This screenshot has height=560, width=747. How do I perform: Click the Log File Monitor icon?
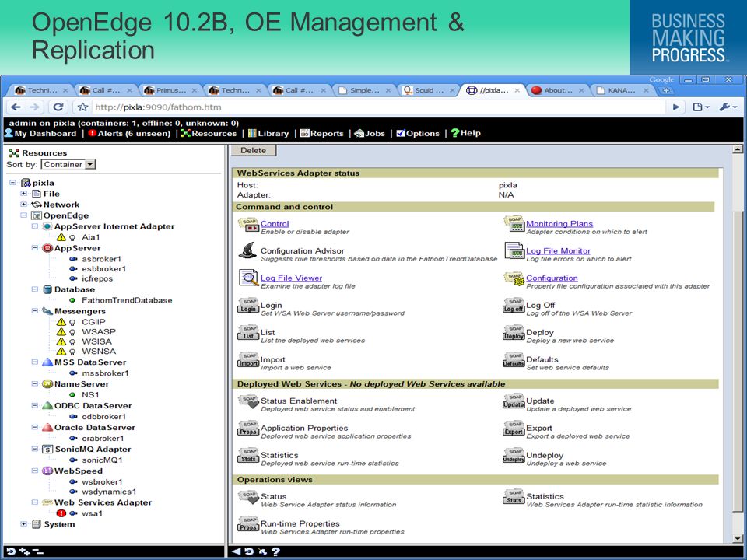514,251
